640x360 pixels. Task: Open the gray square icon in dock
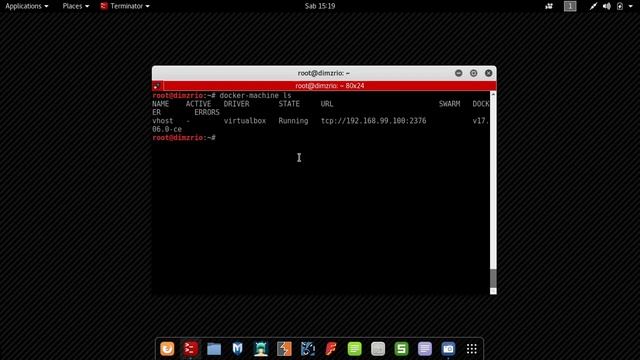coord(378,349)
